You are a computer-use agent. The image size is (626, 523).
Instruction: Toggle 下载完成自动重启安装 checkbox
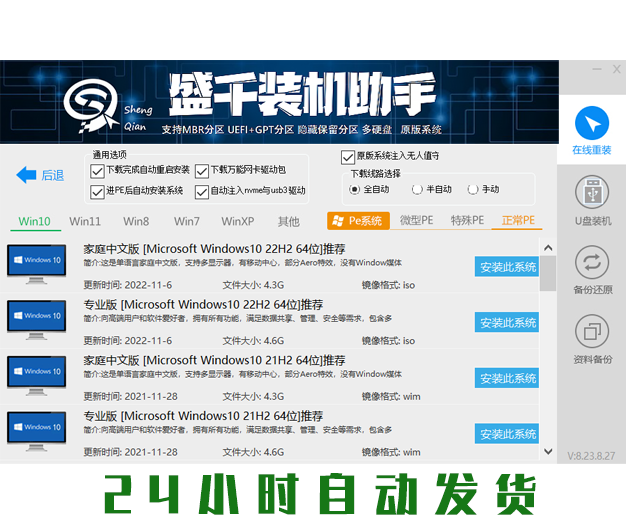97,171
